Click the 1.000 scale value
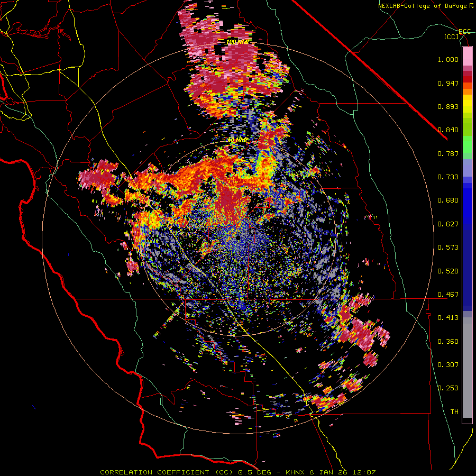 tap(448, 59)
